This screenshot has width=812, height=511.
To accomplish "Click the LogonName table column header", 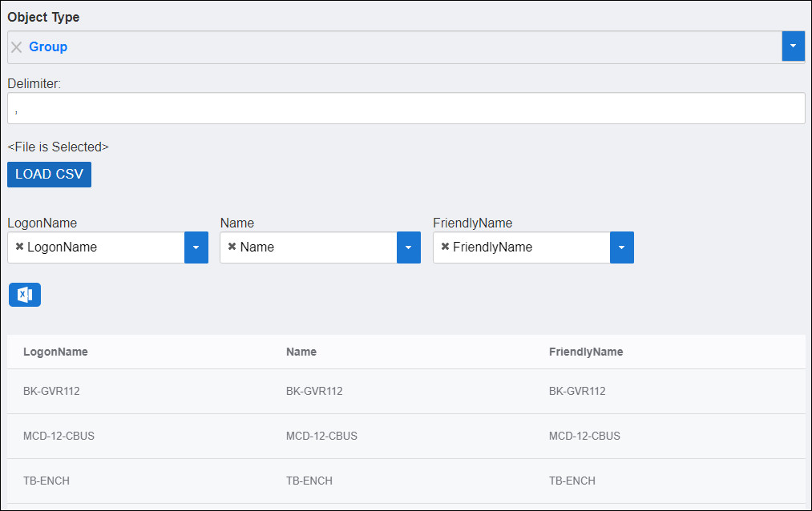I will pyautogui.click(x=55, y=352).
